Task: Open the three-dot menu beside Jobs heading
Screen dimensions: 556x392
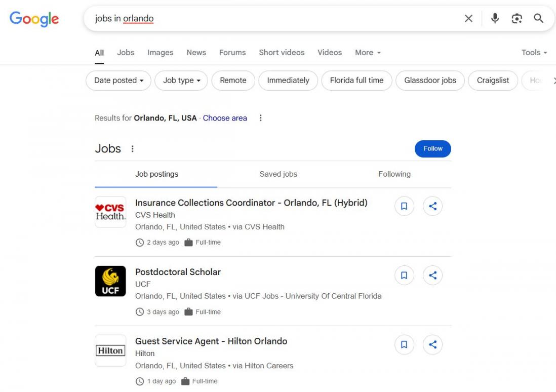Action: click(x=132, y=148)
